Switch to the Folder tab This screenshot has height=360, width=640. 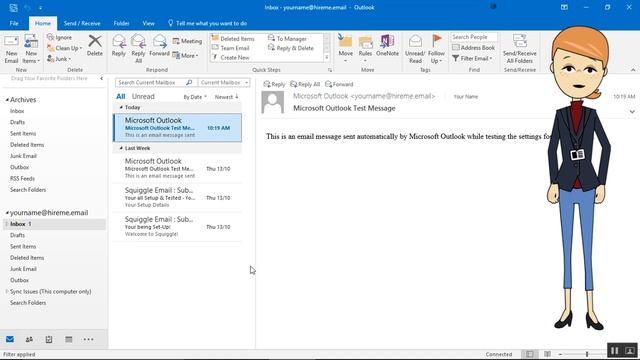(121, 23)
